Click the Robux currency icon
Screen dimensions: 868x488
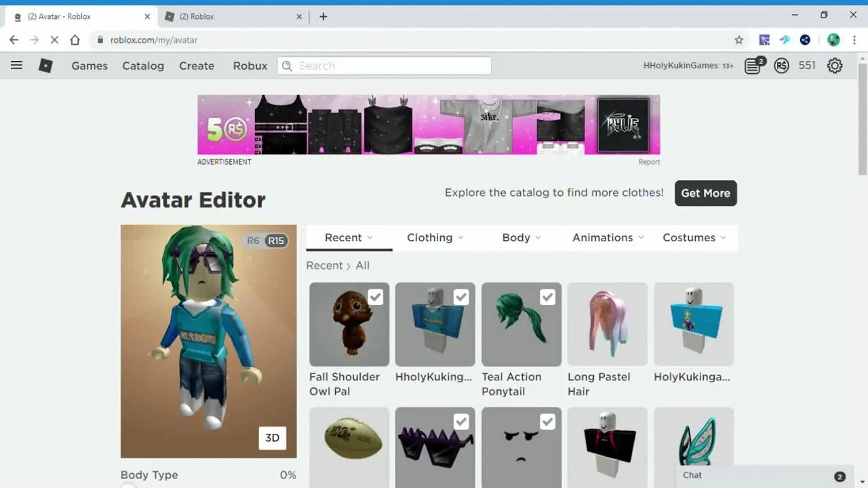coord(781,66)
